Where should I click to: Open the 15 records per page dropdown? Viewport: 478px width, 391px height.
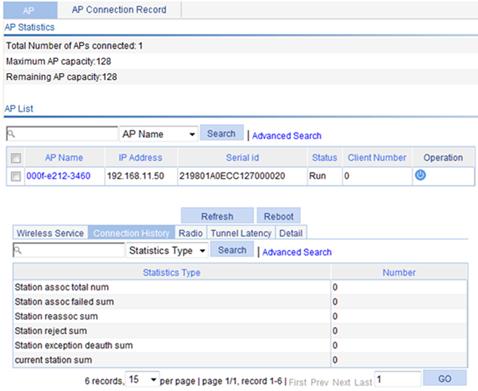tap(142, 379)
